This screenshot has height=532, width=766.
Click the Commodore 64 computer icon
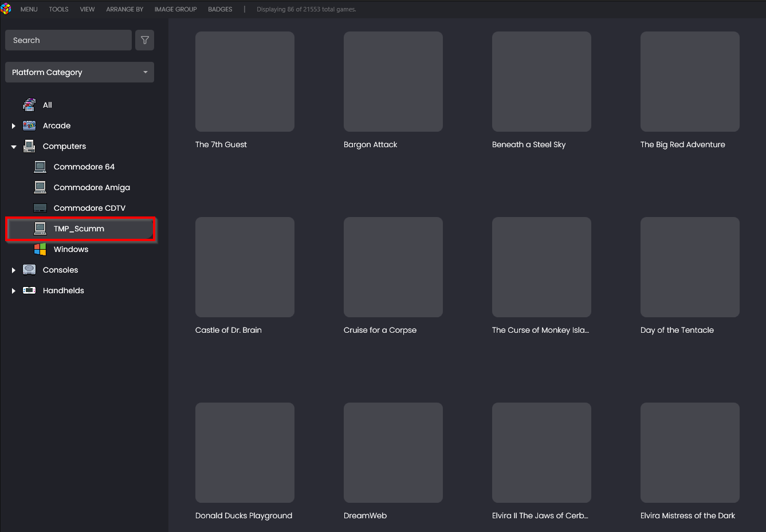[x=40, y=167]
